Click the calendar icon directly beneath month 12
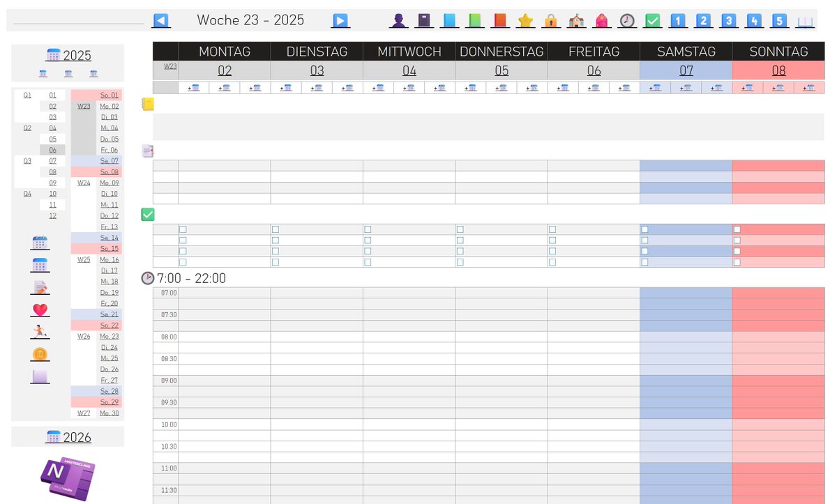This screenshot has width=837, height=504. tap(40, 243)
